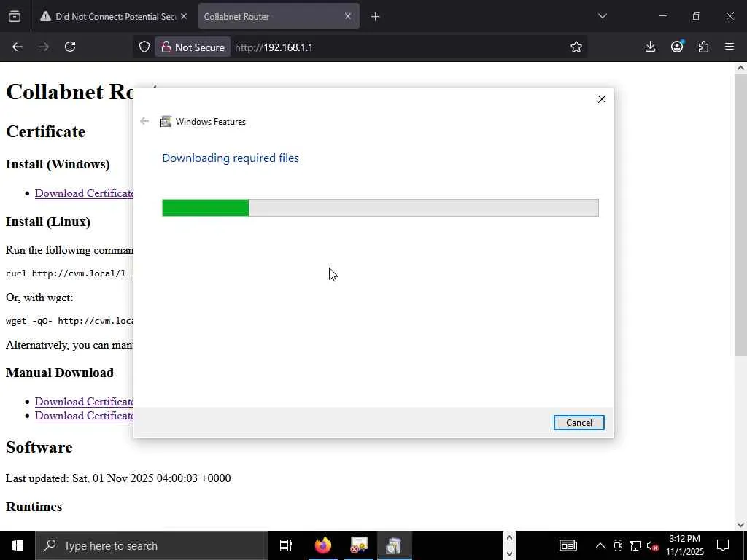Click the network tray icon
The height and width of the screenshot is (560, 747).
[635, 545]
